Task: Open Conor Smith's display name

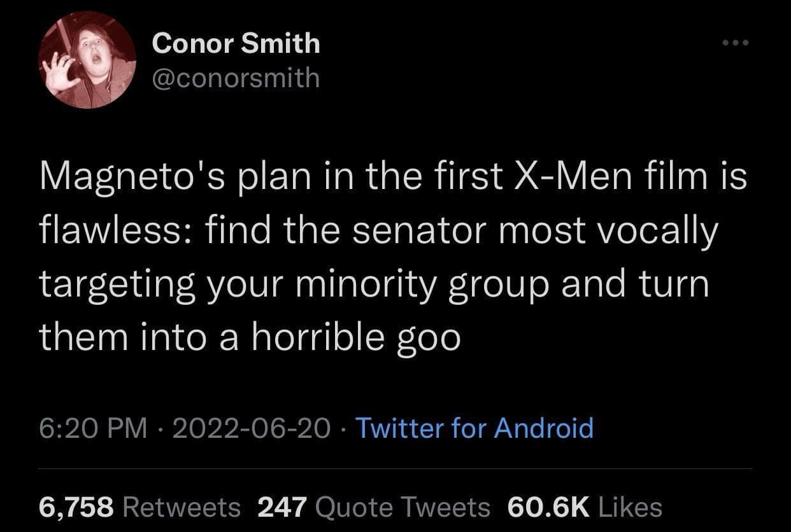Action: tap(236, 43)
